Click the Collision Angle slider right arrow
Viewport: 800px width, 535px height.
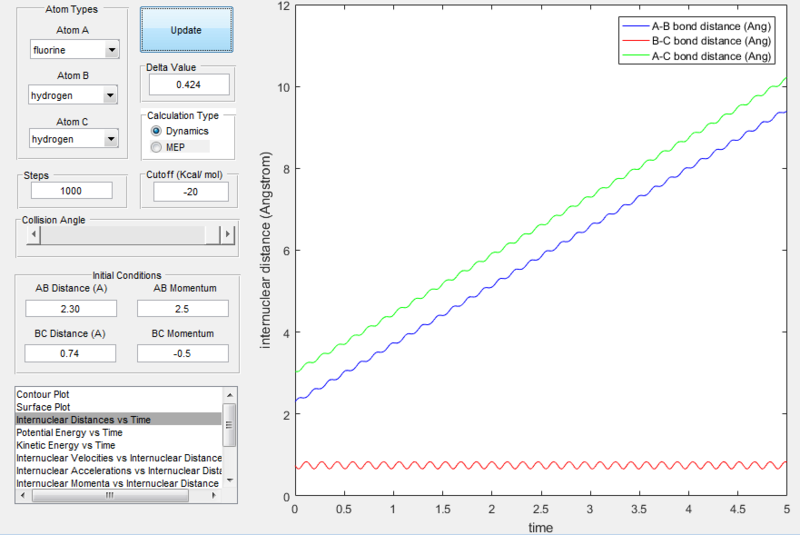(x=227, y=234)
